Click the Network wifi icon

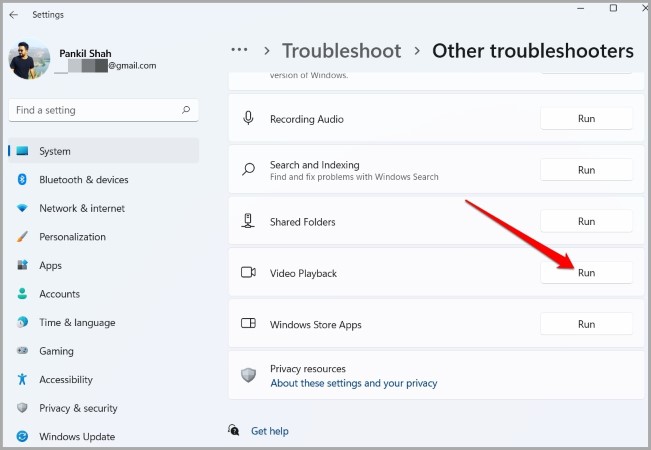tap(22, 208)
